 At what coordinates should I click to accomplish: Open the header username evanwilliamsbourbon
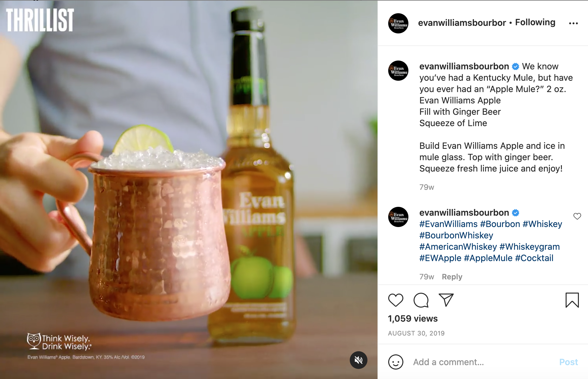click(462, 23)
